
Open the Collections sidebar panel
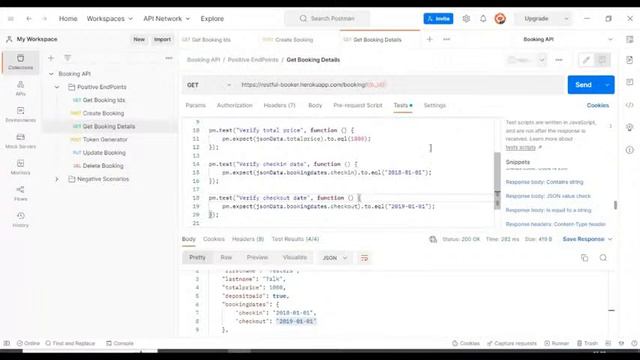click(20, 62)
